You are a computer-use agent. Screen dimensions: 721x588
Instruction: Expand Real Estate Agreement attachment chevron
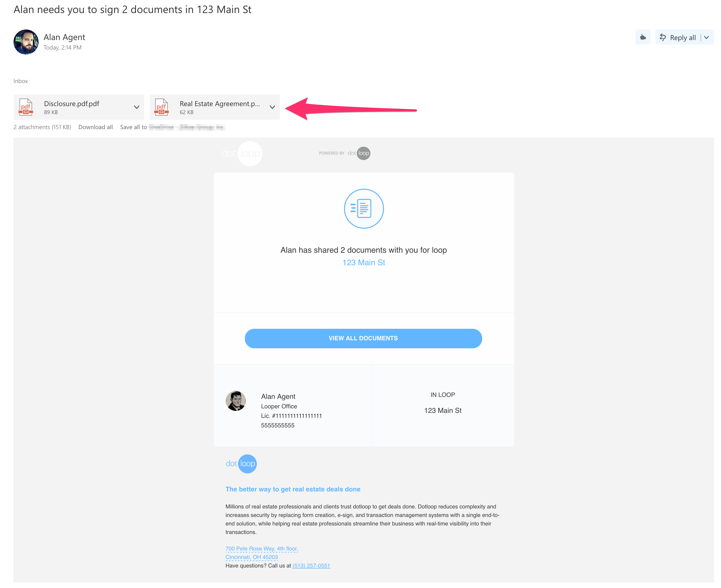[x=272, y=107]
